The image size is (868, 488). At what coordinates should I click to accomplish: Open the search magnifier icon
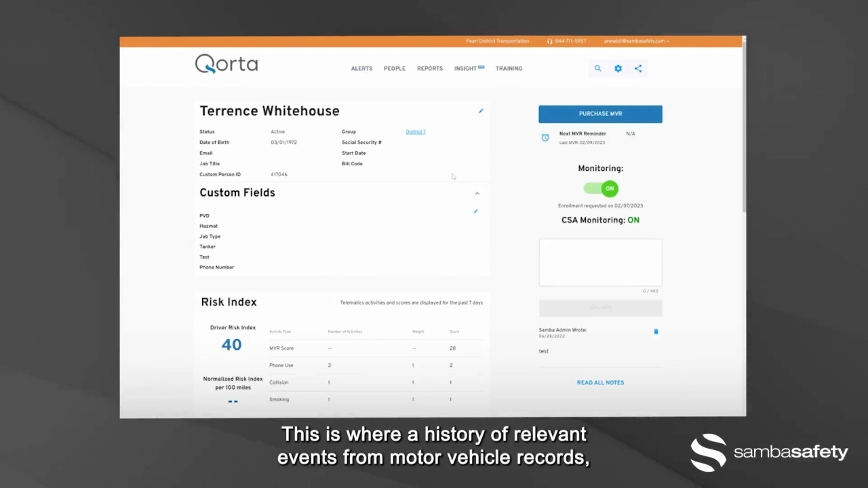(597, 68)
